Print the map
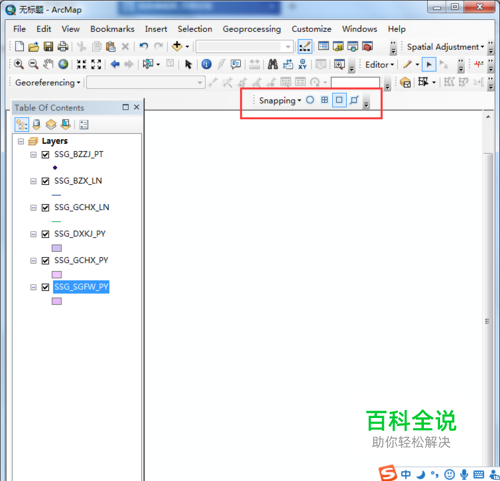The image size is (500, 481). coord(63,47)
